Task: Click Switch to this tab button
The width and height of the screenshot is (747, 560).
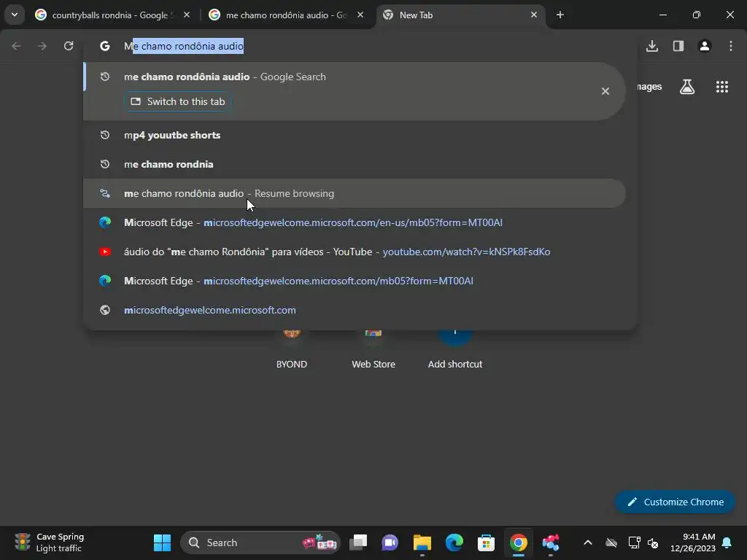Action: 178,102
